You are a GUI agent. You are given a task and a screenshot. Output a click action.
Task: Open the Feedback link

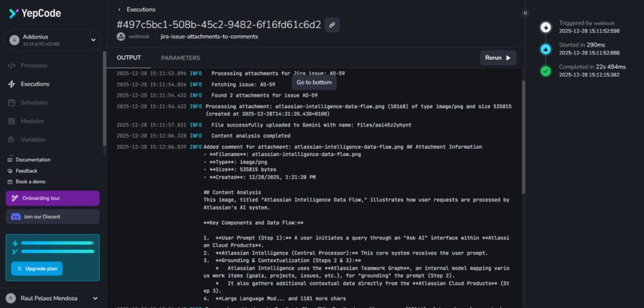tap(26, 170)
